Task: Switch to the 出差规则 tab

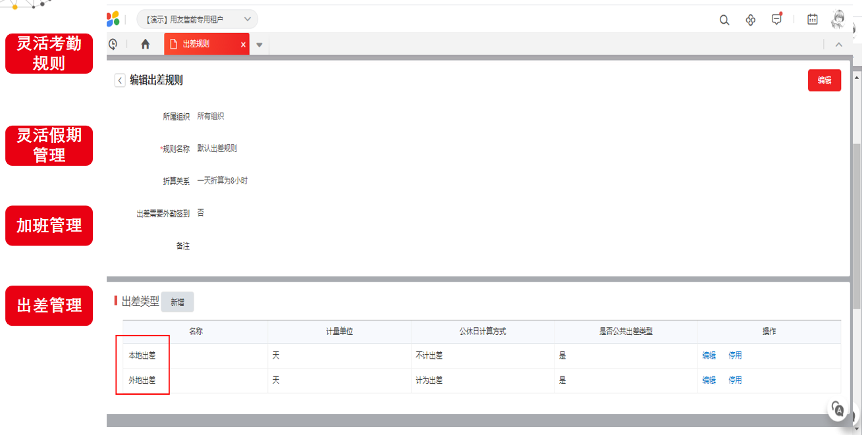Action: click(x=196, y=44)
